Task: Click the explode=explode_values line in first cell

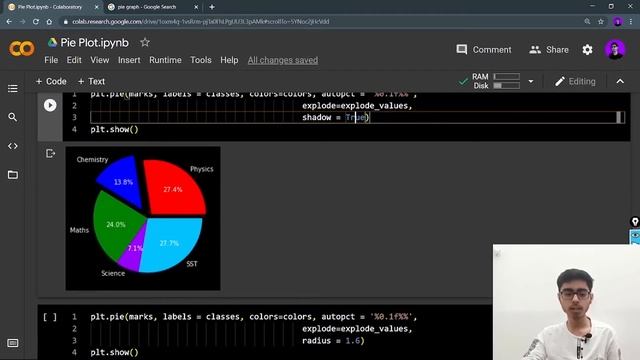Action: coord(357,106)
